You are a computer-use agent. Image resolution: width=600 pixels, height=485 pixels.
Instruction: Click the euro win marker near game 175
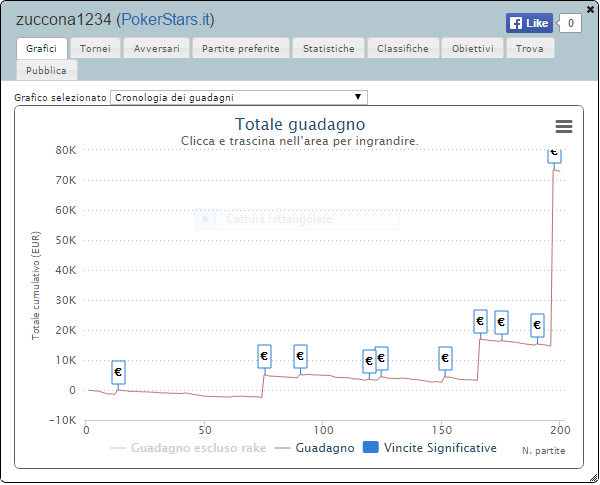pos(501,322)
